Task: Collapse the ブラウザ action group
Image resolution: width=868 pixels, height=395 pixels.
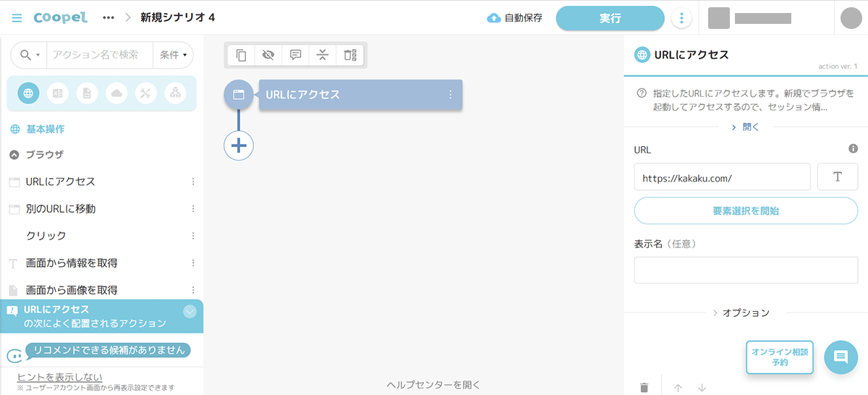Action: pos(14,155)
